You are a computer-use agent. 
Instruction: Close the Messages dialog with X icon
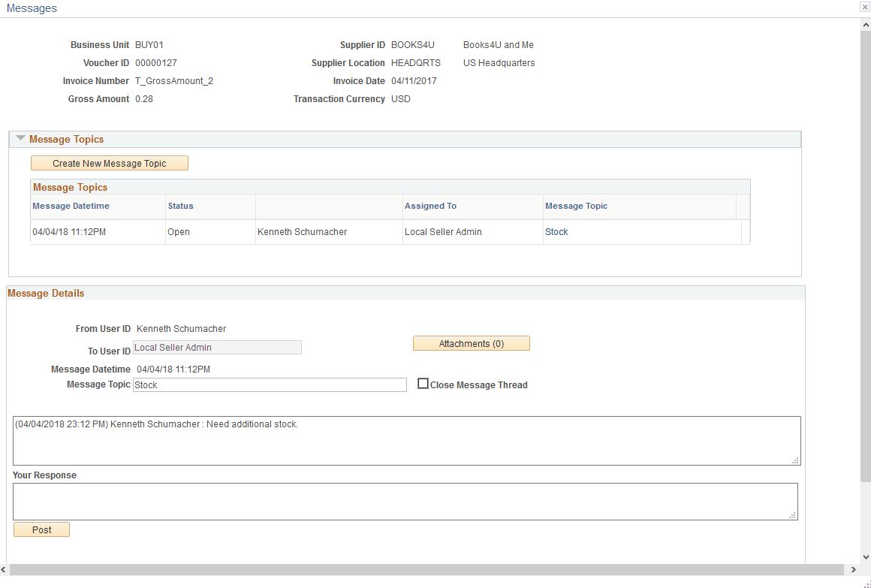click(x=865, y=8)
